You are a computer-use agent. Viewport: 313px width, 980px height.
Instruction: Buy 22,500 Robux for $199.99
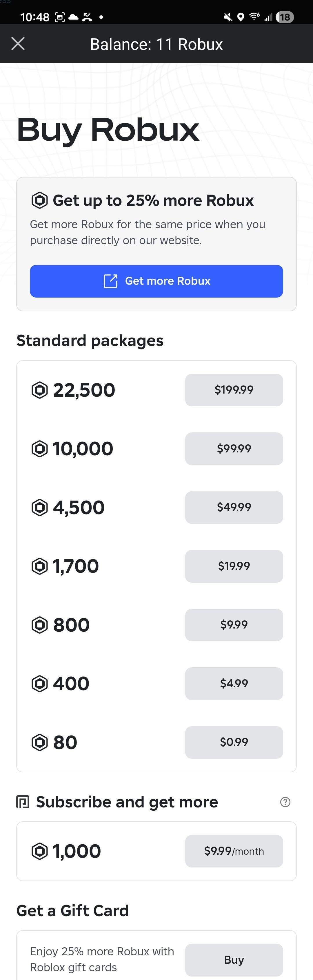(234, 390)
